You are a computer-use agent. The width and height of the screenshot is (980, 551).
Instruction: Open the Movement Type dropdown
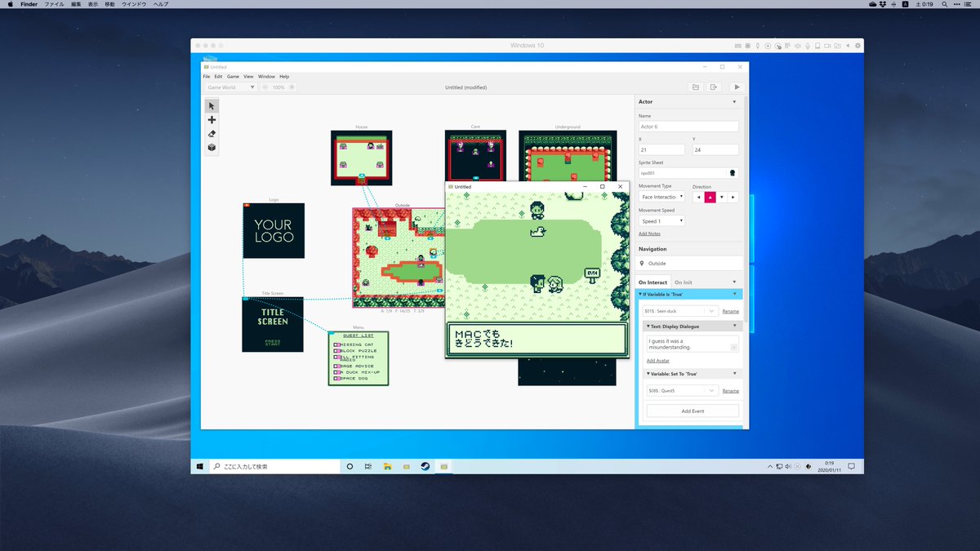(x=661, y=197)
